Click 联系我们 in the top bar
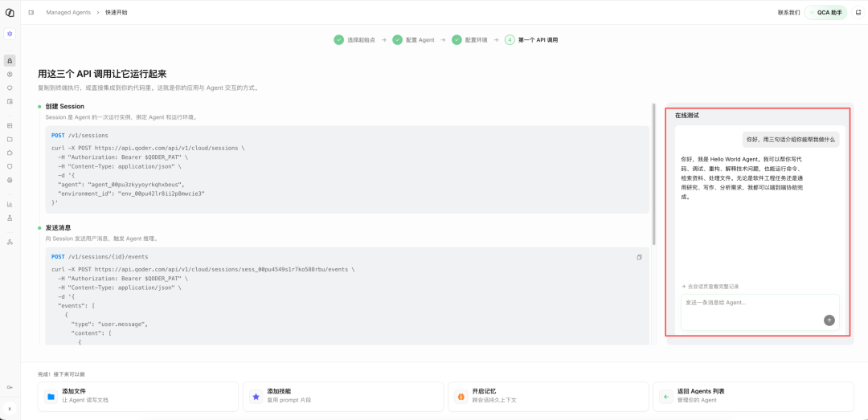The image size is (868, 420). [788, 12]
